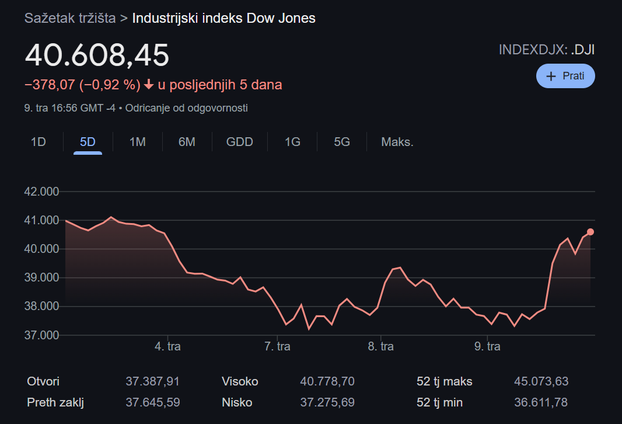The width and height of the screenshot is (622, 424).
Task: Click the 52 tj min value 36.611,78
Action: [541, 403]
